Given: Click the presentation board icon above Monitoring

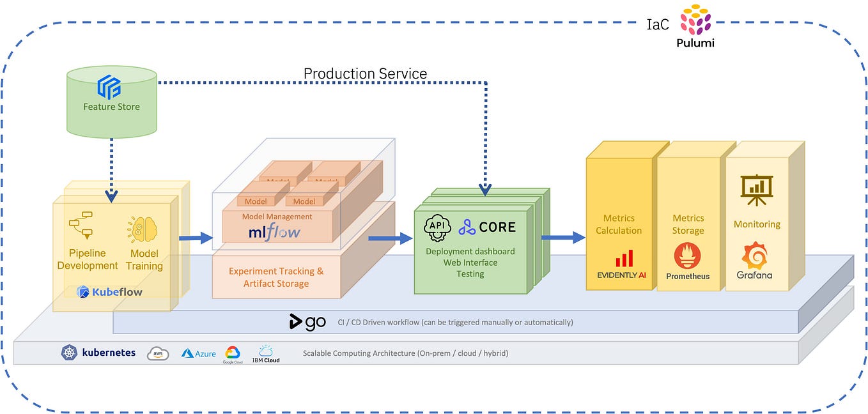Looking at the screenshot, I should [757, 189].
